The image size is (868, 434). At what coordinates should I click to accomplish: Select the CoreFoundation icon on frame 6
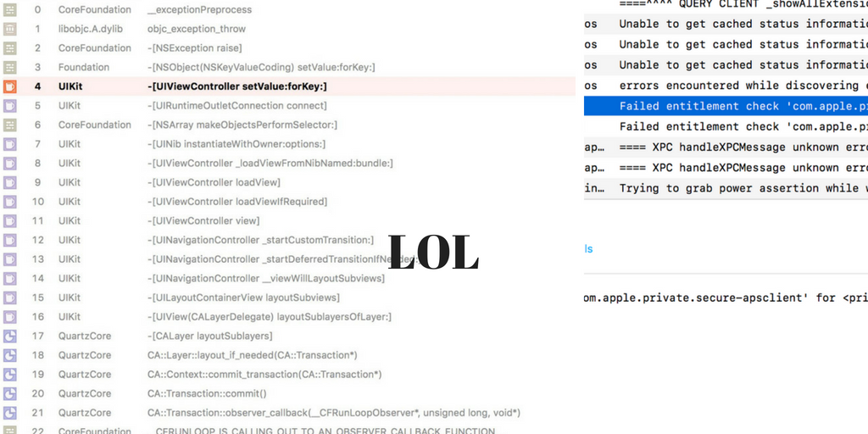10,125
